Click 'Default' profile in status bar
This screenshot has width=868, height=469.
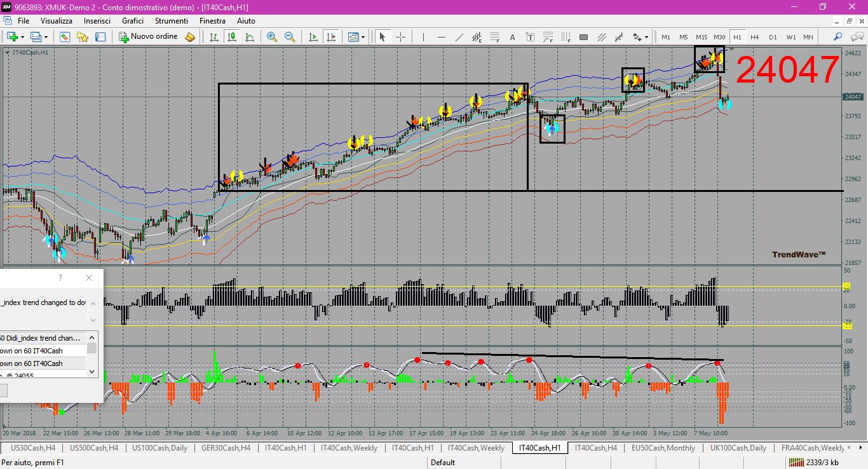443,462
